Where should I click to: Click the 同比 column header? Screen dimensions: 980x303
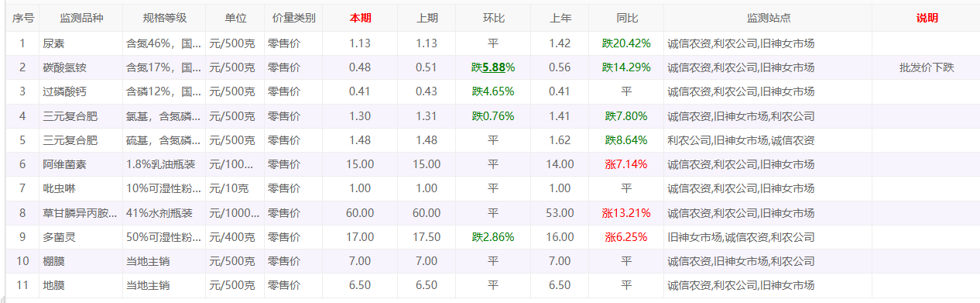coord(626,18)
